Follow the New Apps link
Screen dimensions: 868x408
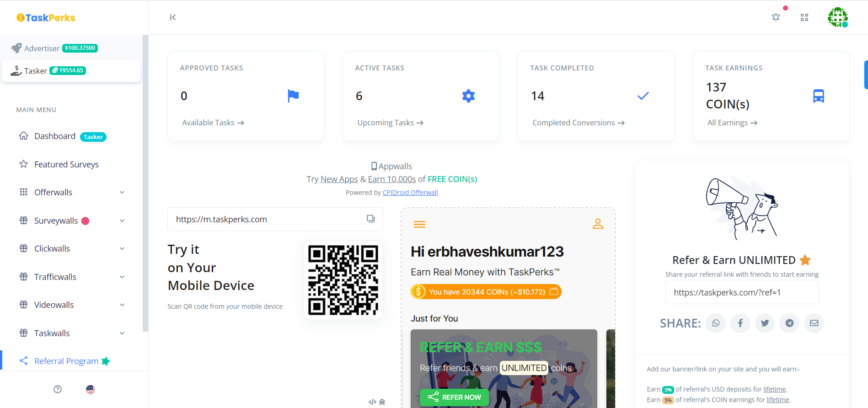coord(339,179)
